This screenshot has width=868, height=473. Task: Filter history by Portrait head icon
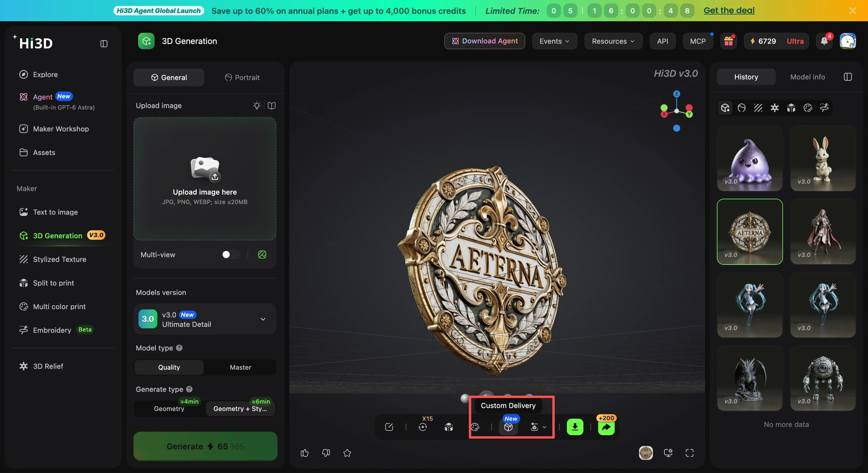tap(741, 108)
